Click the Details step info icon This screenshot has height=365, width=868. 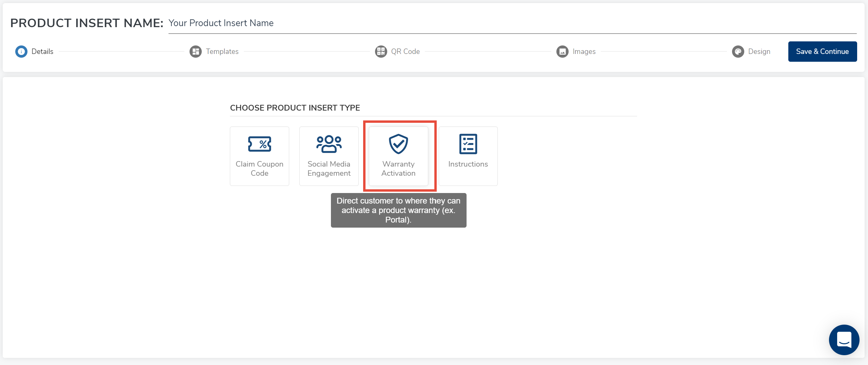click(21, 52)
